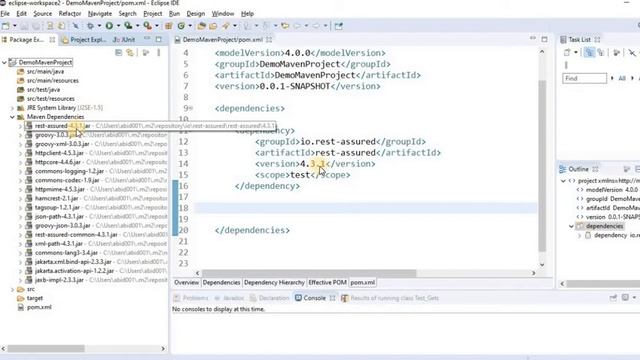Click Collapse All icon in Package Explorer
The image size is (640, 360).
click(118, 52)
